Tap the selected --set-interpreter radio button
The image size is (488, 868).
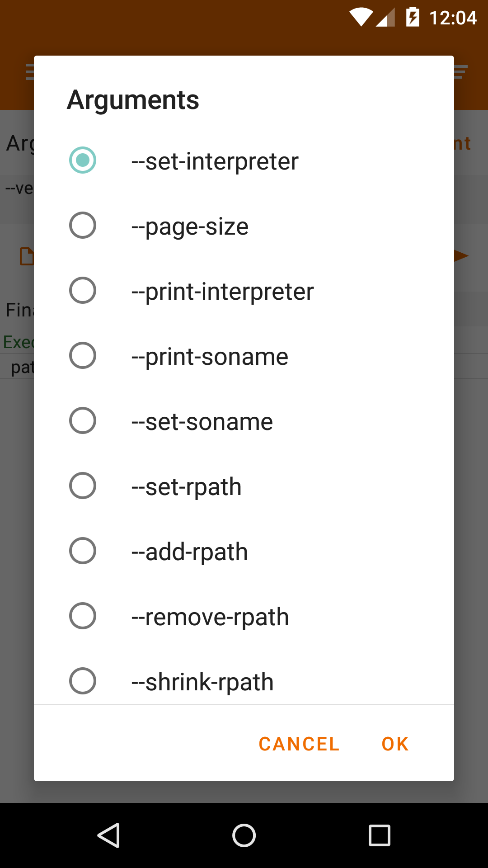(x=83, y=160)
